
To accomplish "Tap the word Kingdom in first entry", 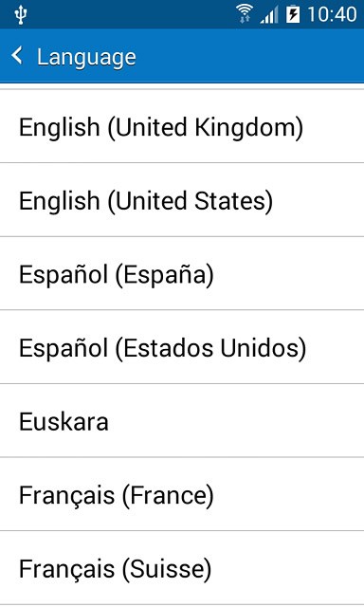I will tap(246, 127).
